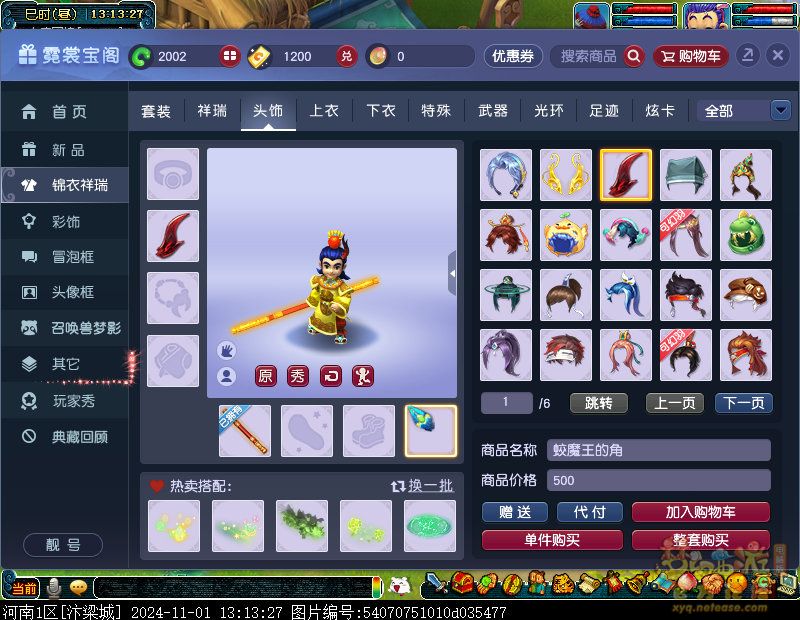Click the empty clothing slot
This screenshot has width=800, height=620.
173,361
